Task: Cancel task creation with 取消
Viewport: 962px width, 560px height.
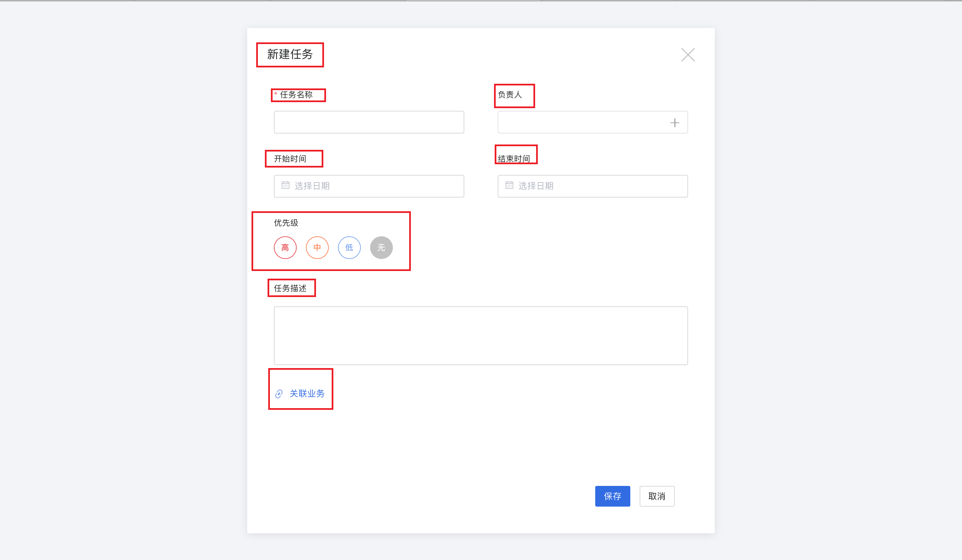Action: pos(657,496)
